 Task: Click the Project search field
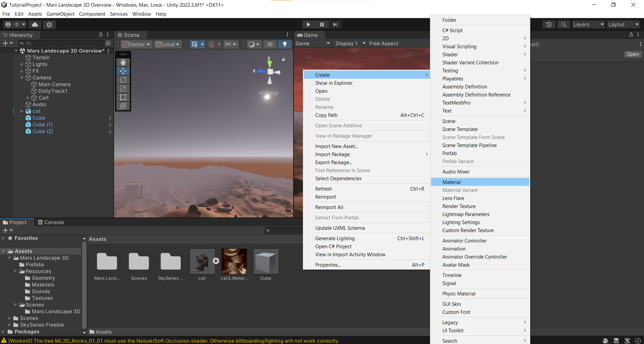click(284, 230)
